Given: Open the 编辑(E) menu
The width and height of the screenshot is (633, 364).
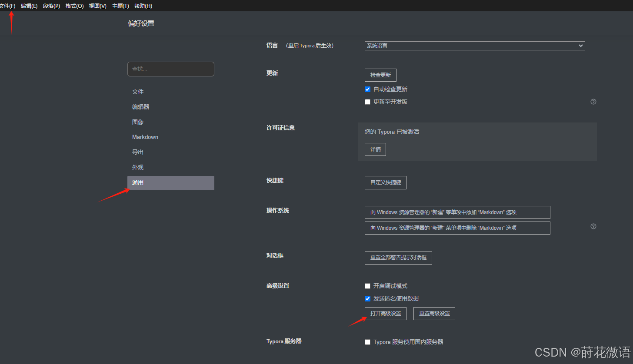Looking at the screenshot, I should [29, 6].
